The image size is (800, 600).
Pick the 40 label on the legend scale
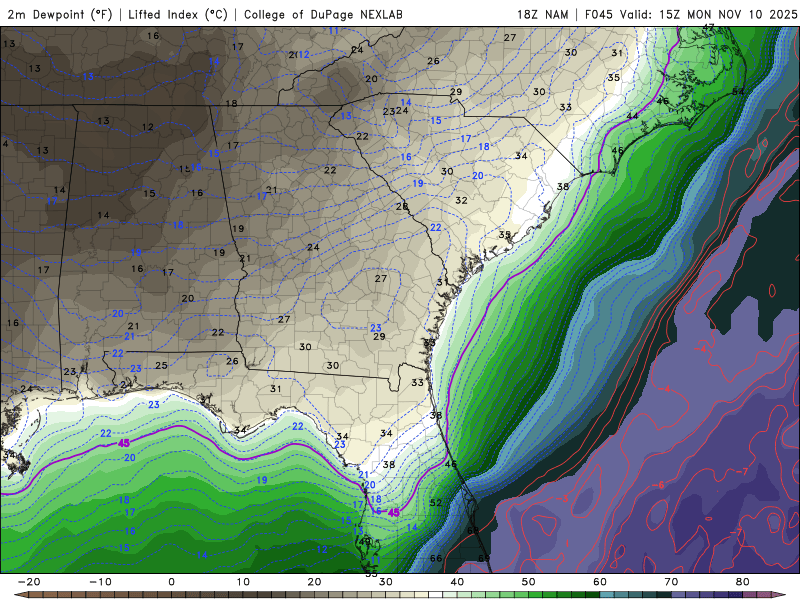pos(457,582)
